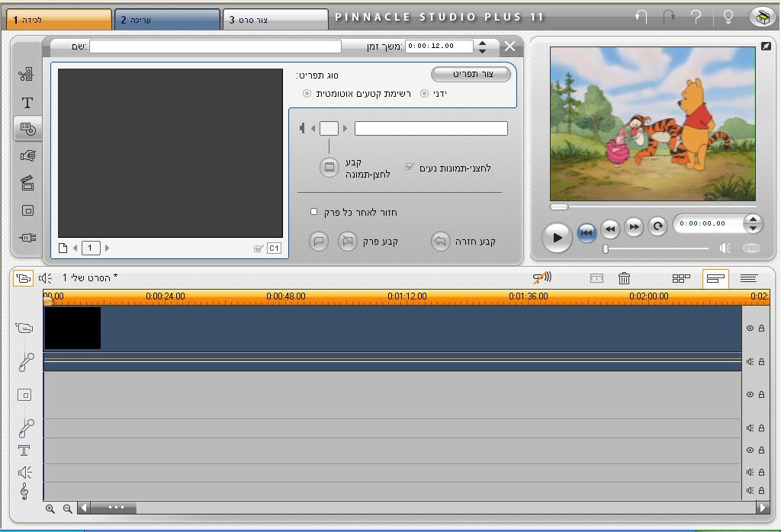Click the title track T icon in timeline
This screenshot has height=532, width=781.
pyautogui.click(x=24, y=450)
